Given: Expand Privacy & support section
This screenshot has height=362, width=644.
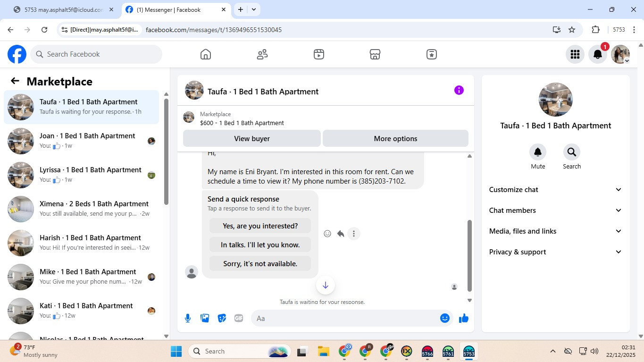Looking at the screenshot, I should point(556,252).
